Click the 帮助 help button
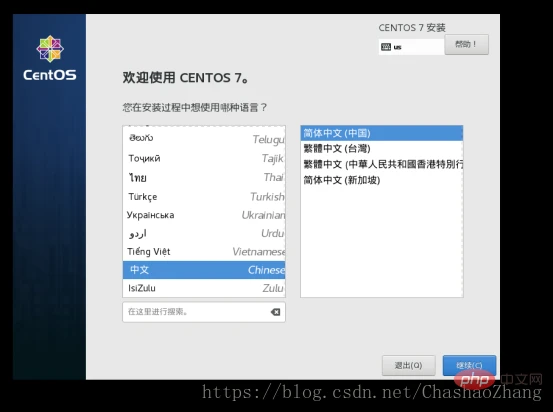Image resolution: width=553 pixels, height=412 pixels. coord(466,44)
